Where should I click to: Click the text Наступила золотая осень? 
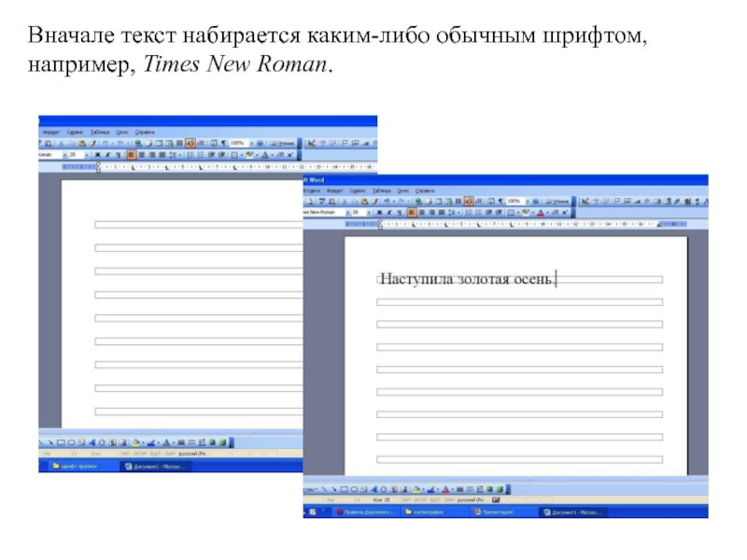(x=467, y=279)
